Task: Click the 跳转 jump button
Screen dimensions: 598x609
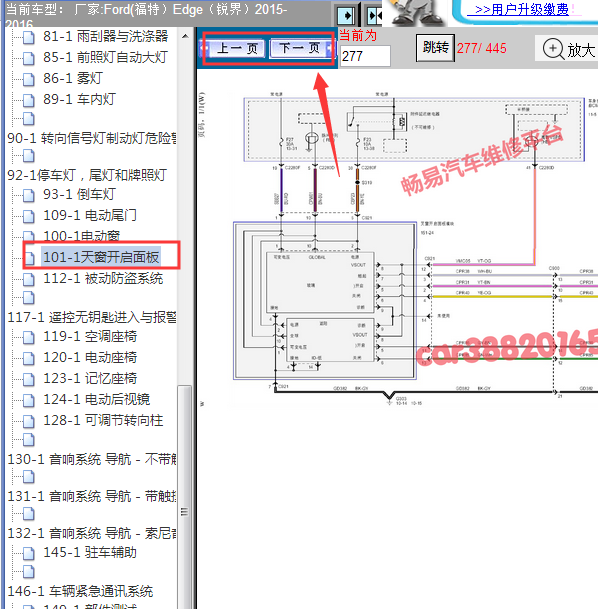Action: click(x=435, y=48)
